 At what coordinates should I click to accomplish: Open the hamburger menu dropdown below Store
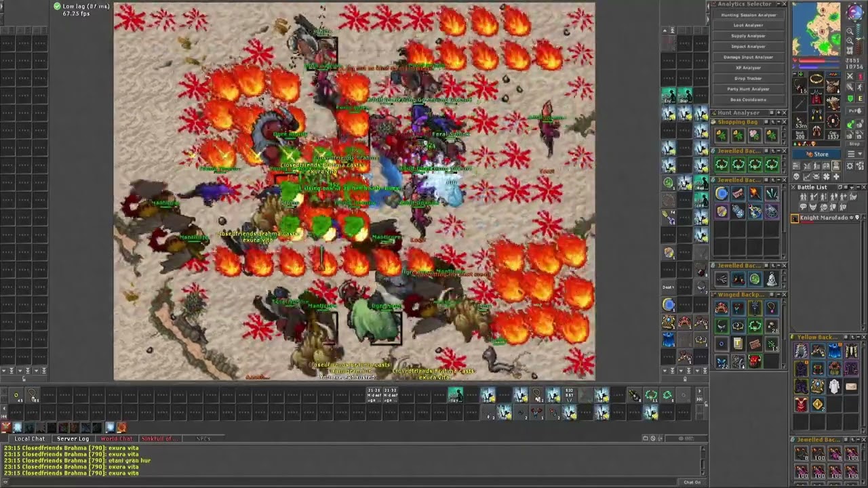coord(854,154)
